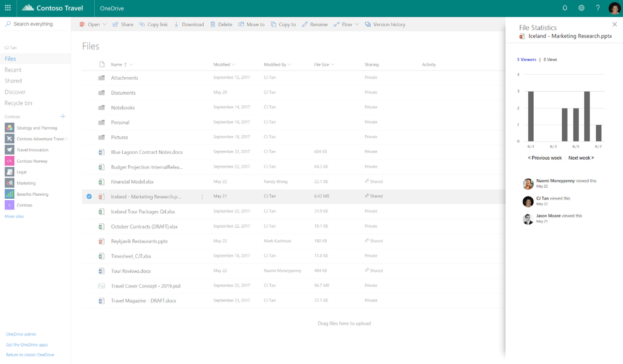
Task: Click Download in the toolbar
Action: [189, 24]
